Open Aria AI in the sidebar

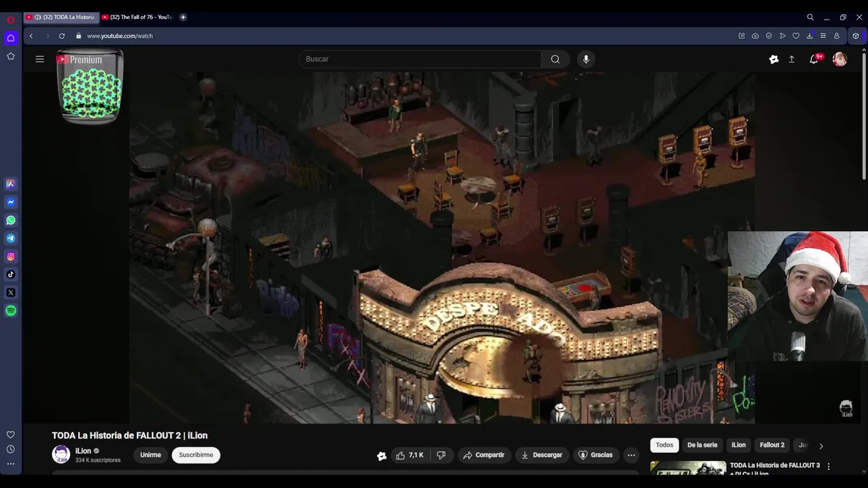click(11, 184)
